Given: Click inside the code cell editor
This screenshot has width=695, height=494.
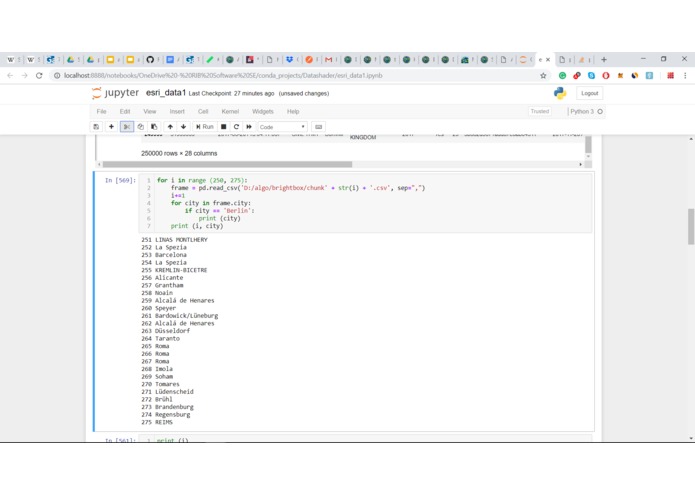Looking at the screenshot, I should coord(366,203).
